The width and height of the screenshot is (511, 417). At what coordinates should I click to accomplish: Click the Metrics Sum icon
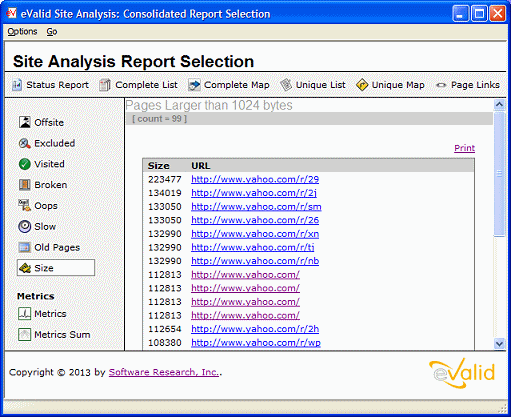25,334
